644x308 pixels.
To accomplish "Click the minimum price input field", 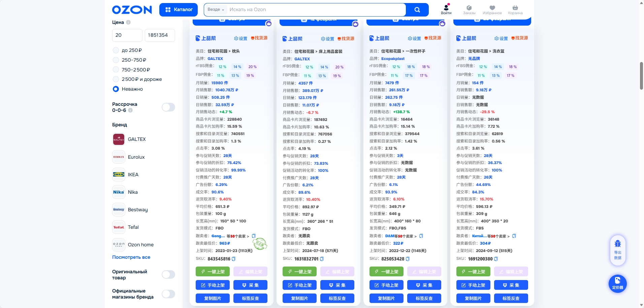I will 127,35.
